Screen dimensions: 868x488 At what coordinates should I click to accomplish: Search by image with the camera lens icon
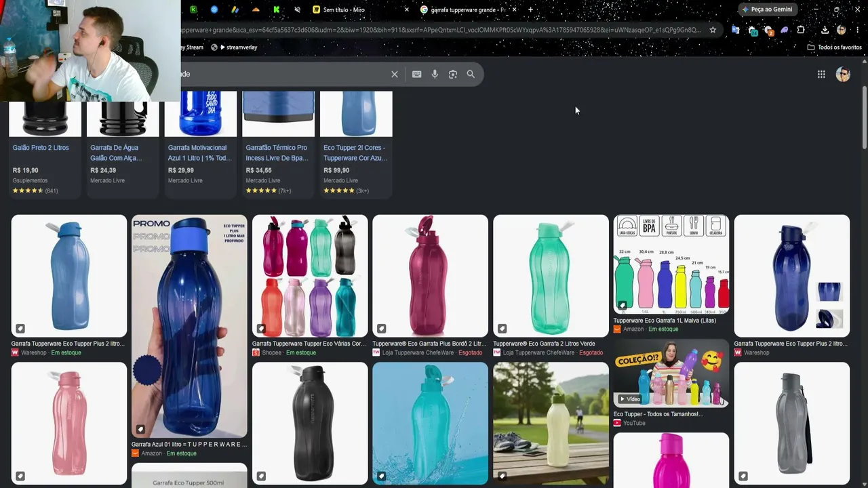tap(453, 75)
